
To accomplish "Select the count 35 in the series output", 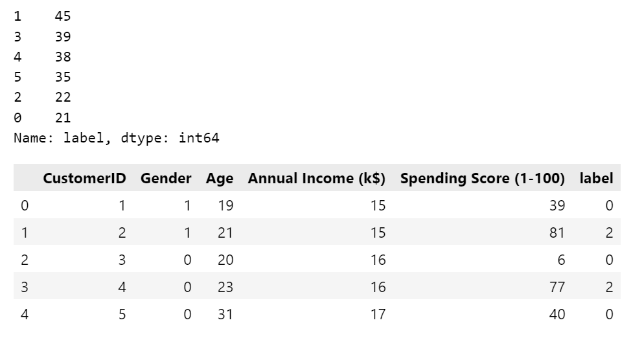I will coord(63,77).
